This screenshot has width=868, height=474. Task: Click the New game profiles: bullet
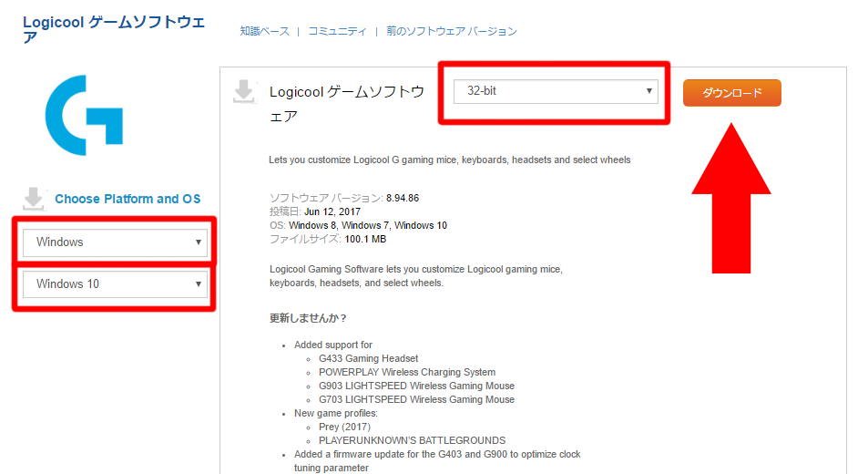336,413
